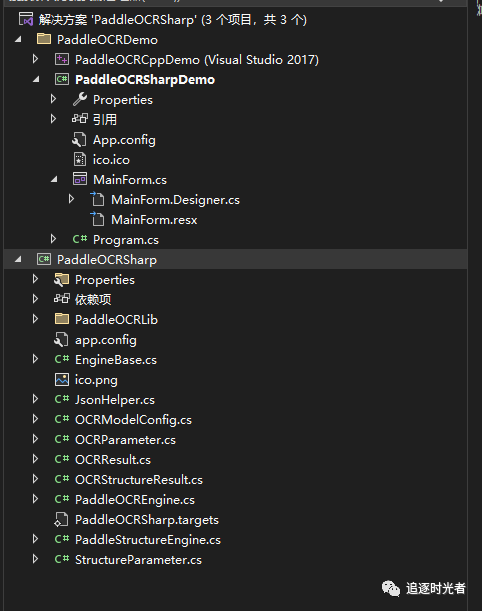Select the OCRParameter.cs file name

(125, 440)
